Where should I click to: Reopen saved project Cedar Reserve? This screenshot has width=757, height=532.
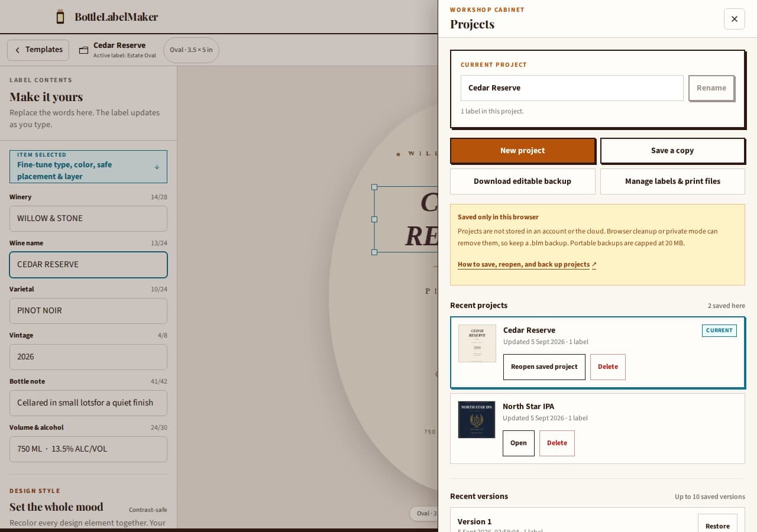544,367
